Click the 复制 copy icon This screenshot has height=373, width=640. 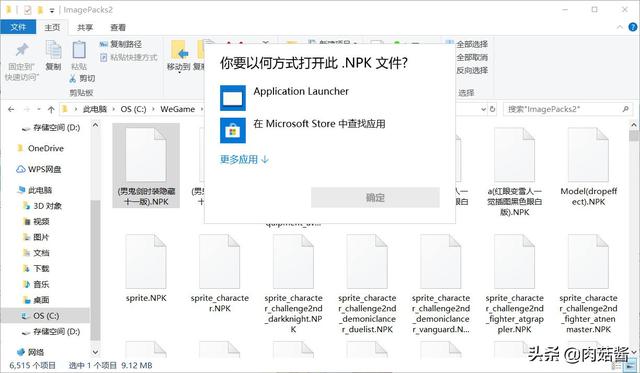coord(53,50)
